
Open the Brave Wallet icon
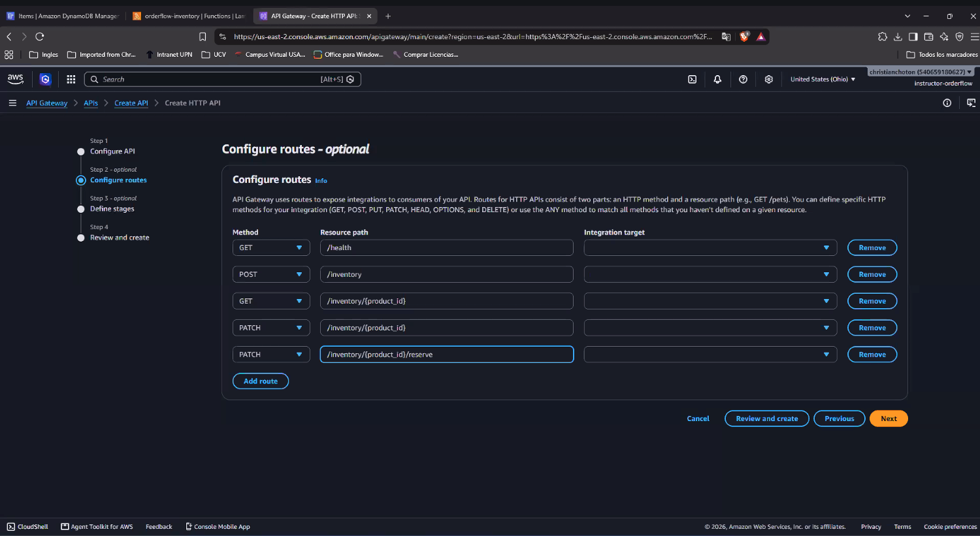[x=928, y=37]
